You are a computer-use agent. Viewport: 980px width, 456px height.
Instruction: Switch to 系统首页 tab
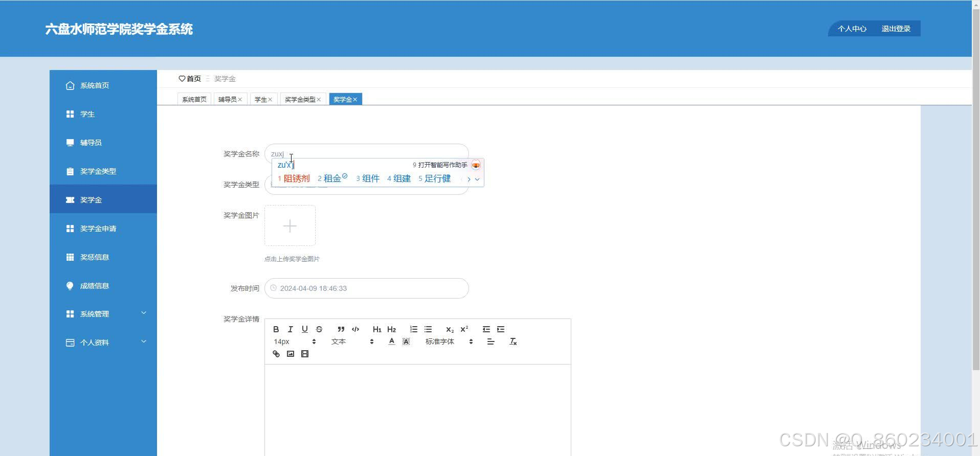pos(194,99)
